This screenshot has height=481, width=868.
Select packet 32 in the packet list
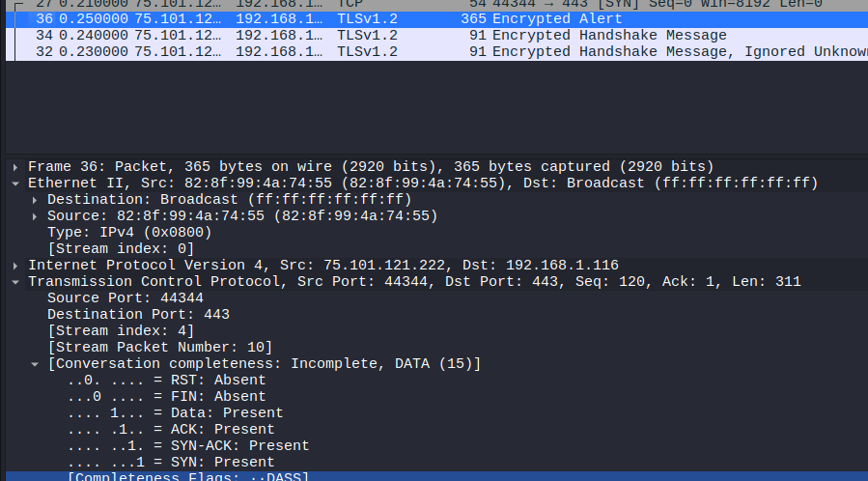coord(434,51)
